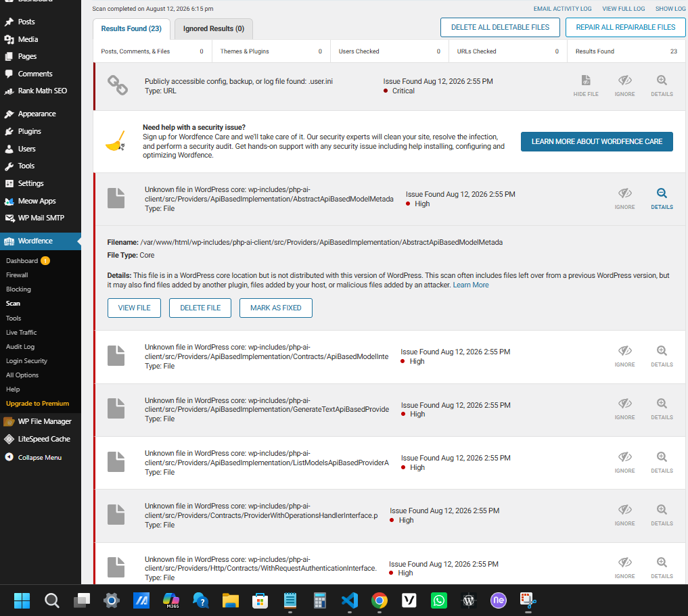Switch to Results Found (23) tab
The image size is (688, 616).
tap(132, 28)
